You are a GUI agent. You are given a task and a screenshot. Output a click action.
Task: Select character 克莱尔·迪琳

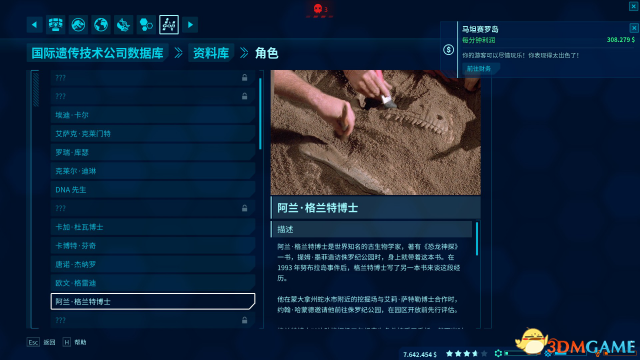[153, 171]
